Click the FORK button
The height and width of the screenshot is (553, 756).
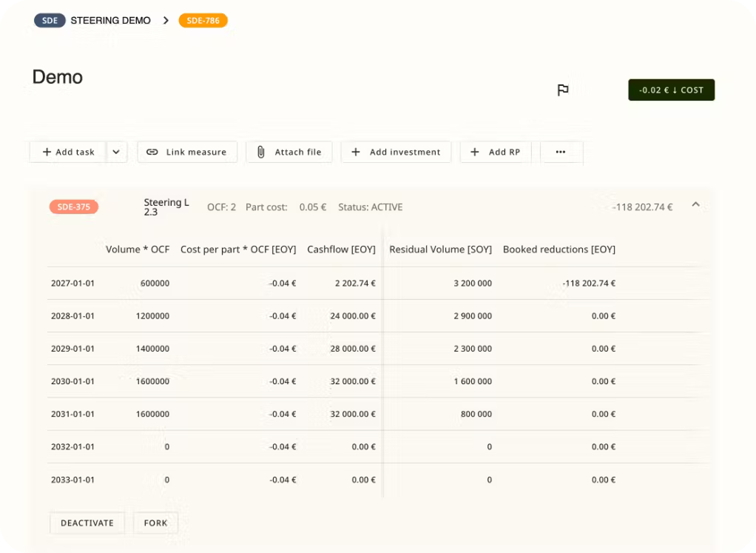pyautogui.click(x=155, y=523)
